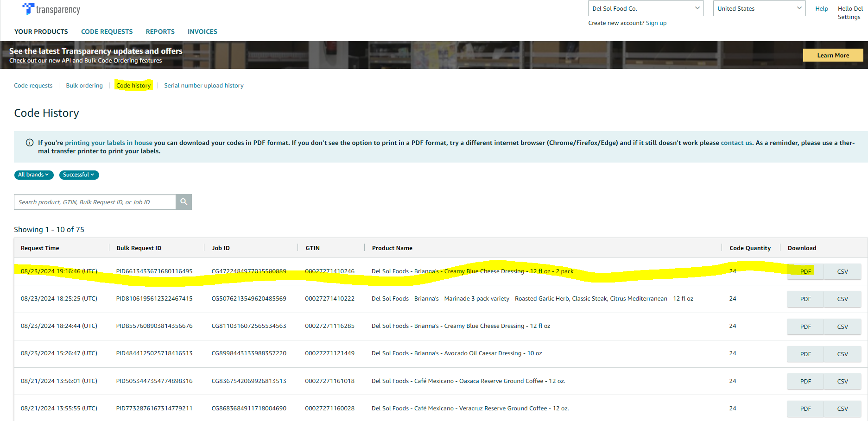Download CSV for GTIN 00027271116285 row
868x421 pixels.
click(x=843, y=327)
